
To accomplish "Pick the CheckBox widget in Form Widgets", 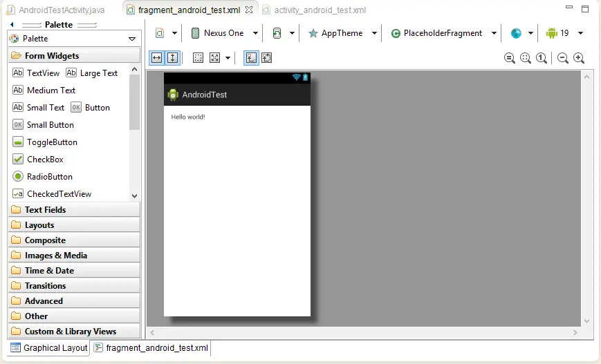I will click(x=38, y=159).
